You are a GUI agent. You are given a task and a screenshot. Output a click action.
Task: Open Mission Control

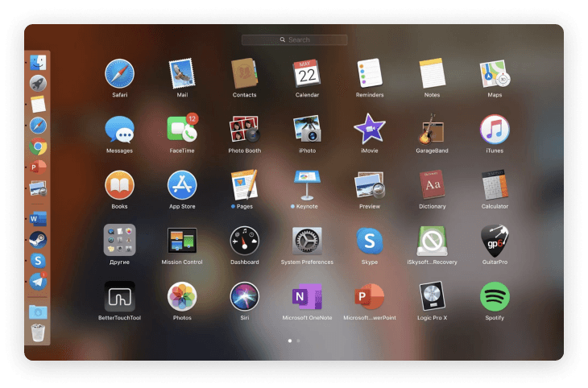[182, 241]
